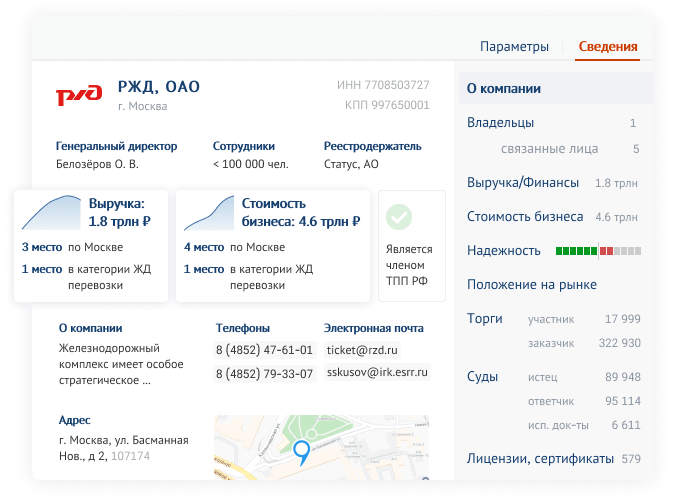Image resolution: width=685 pixels, height=496 pixels.
Task: Open Суды sidebar section
Action: tap(482, 377)
